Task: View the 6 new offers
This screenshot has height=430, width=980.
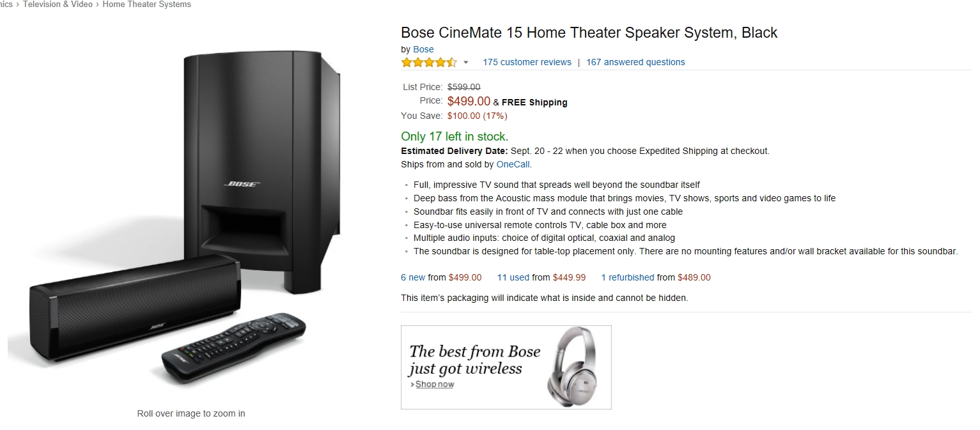Action: click(413, 277)
